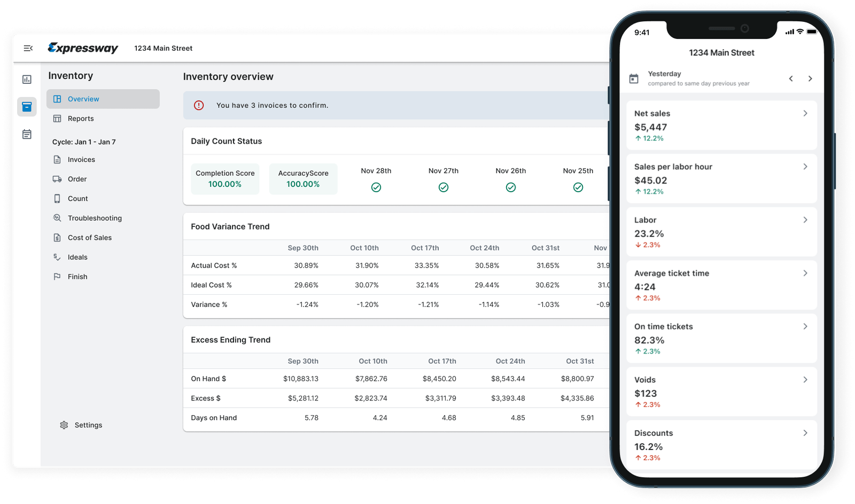Open the calendar icon next to Yesterday
Image resolution: width=855 pixels, height=504 pixels.
(x=634, y=78)
